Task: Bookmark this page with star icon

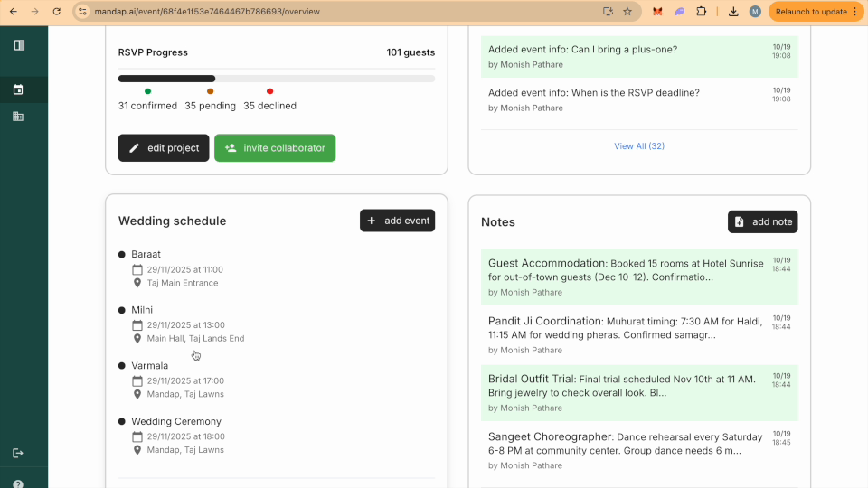Action: click(627, 12)
